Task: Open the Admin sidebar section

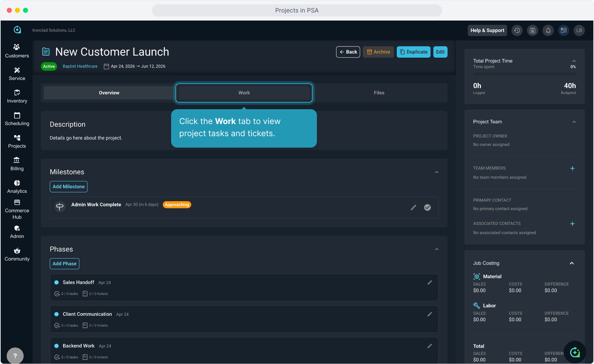Action: (x=17, y=232)
